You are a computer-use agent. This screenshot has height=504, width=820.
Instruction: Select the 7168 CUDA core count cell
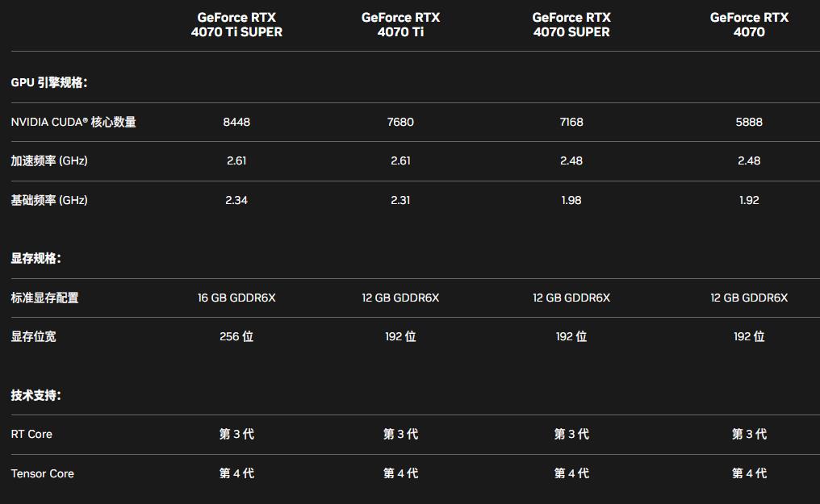tap(571, 122)
